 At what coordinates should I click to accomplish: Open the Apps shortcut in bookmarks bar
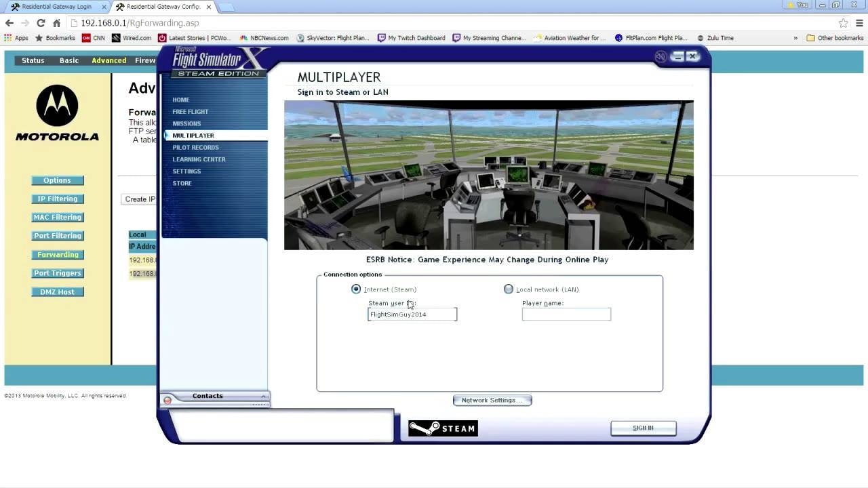click(x=16, y=38)
